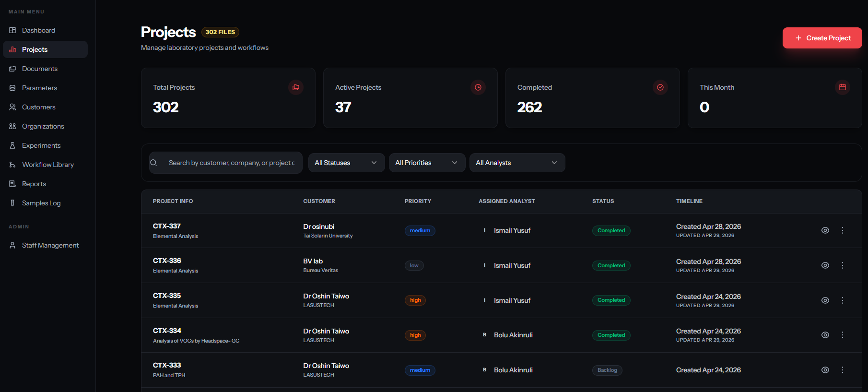This screenshot has height=392, width=868.
Task: Click the This Month calendar icon
Action: [x=843, y=87]
